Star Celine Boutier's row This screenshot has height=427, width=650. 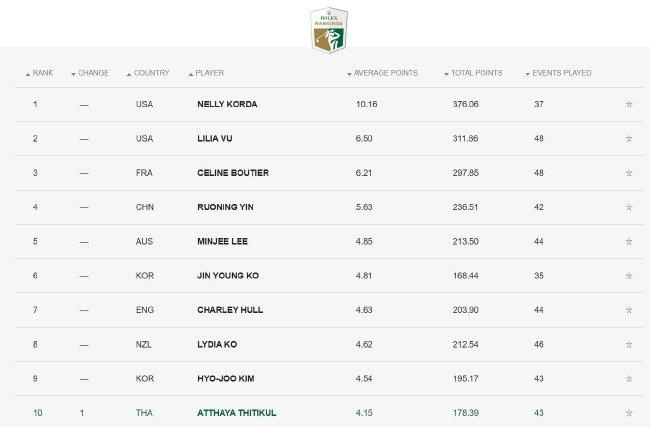[629, 173]
